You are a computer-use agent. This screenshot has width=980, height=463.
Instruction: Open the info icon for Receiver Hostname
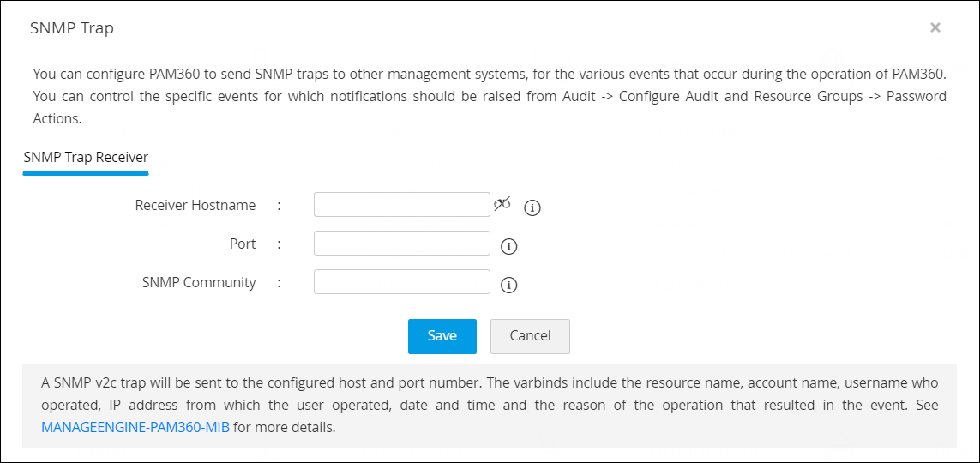(x=532, y=207)
